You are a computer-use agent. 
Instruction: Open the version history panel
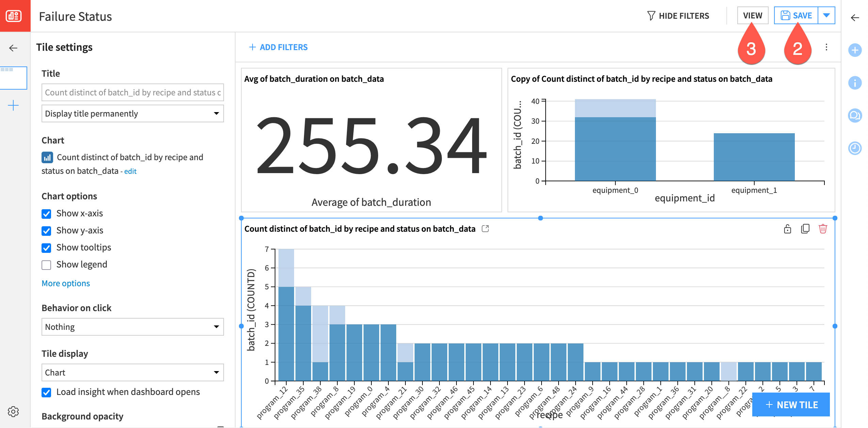pos(855,148)
